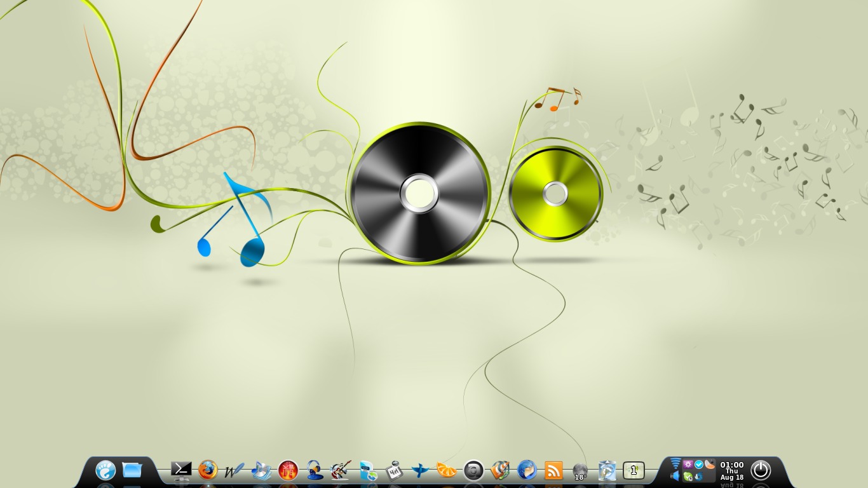This screenshot has height=488, width=868.
Task: Launch the orange slice application
Action: pyautogui.click(x=447, y=471)
